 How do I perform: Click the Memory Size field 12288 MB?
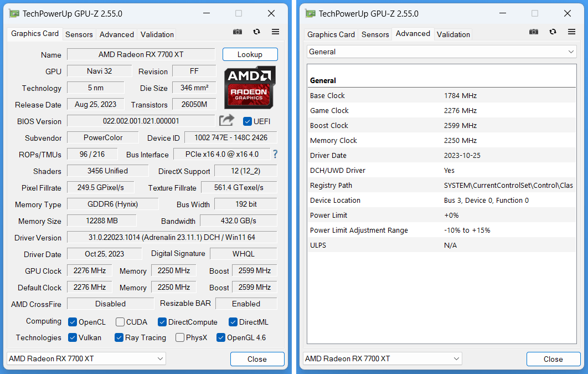[x=102, y=221]
